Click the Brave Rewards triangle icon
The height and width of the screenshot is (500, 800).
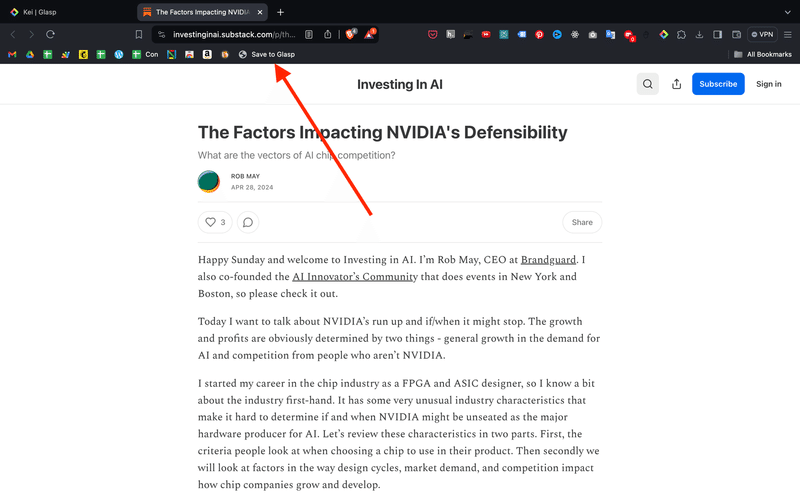click(369, 34)
